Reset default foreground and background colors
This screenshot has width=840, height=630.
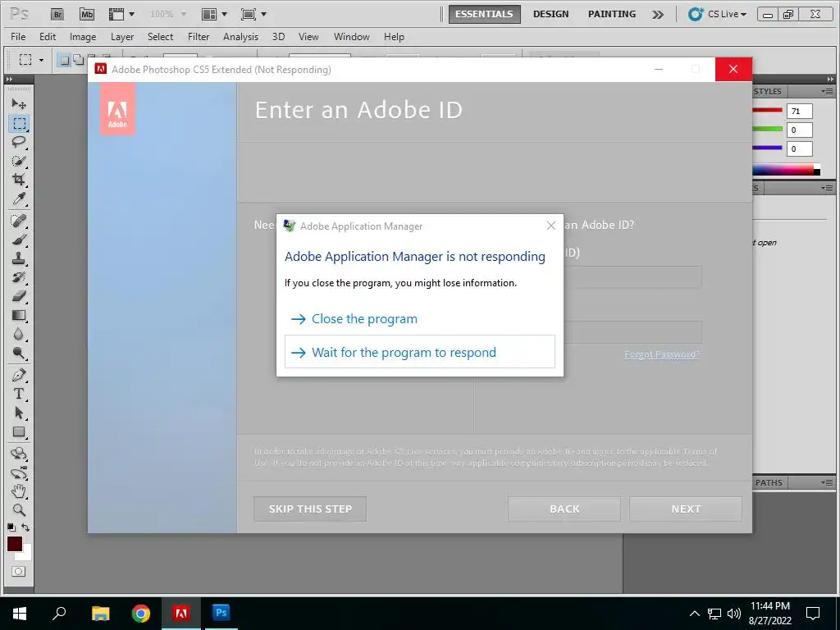[x=11, y=527]
